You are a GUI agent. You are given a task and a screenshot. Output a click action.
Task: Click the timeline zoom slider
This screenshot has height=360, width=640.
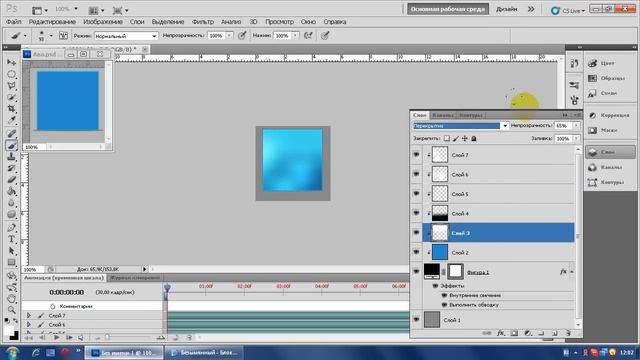click(x=107, y=337)
